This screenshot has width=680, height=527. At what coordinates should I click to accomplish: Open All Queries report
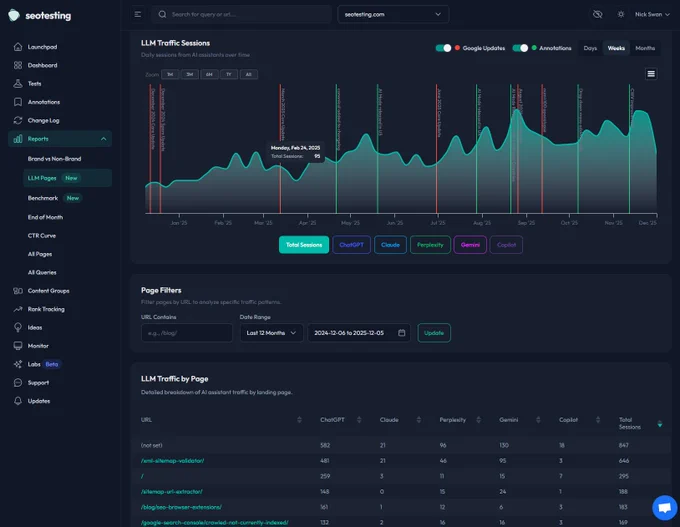click(x=42, y=272)
